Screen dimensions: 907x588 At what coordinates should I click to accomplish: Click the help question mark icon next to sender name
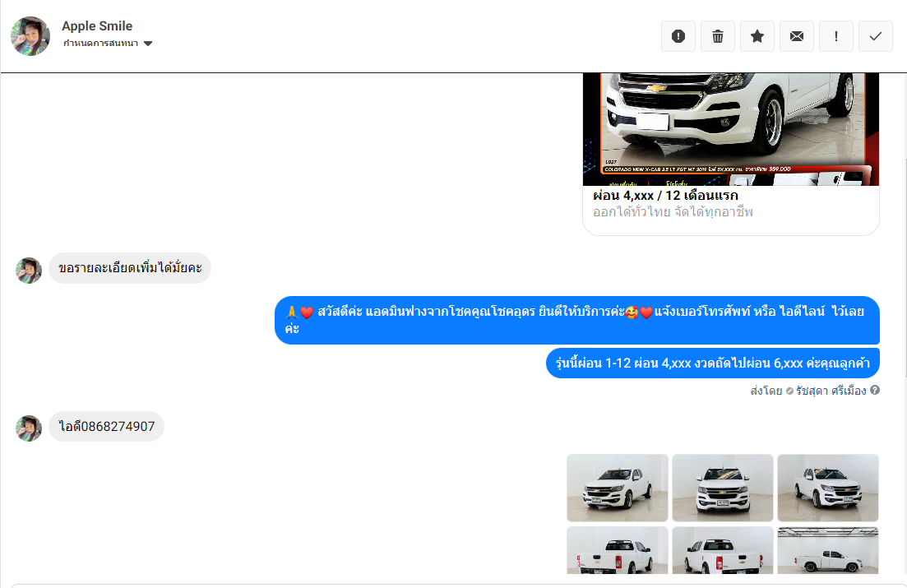(x=875, y=390)
